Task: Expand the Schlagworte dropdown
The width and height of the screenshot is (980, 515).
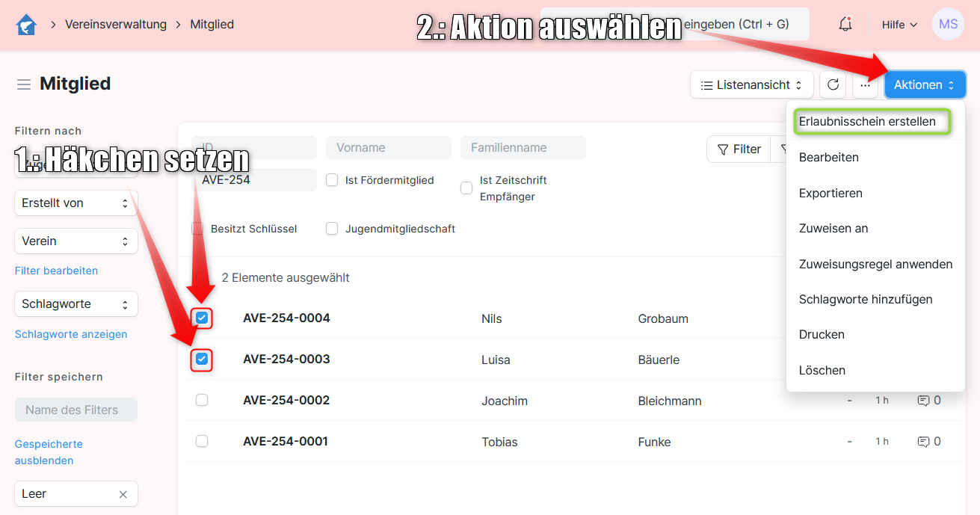Action: (75, 304)
